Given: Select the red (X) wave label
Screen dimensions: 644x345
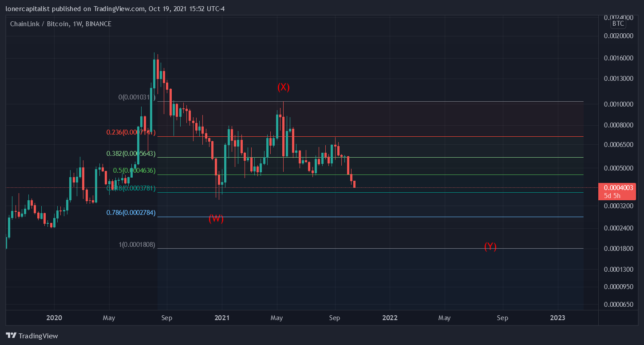Looking at the screenshot, I should 283,87.
